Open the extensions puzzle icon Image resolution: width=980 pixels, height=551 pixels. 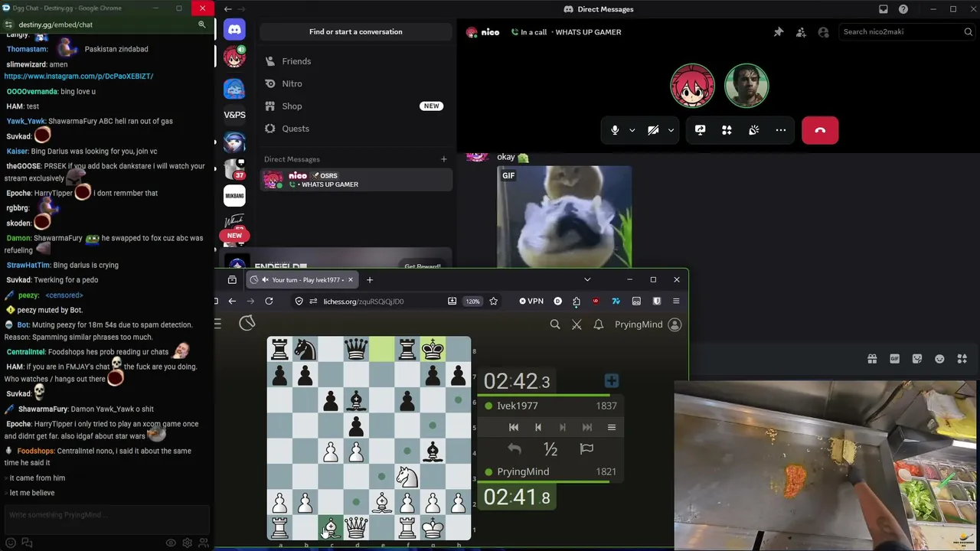[x=577, y=302]
